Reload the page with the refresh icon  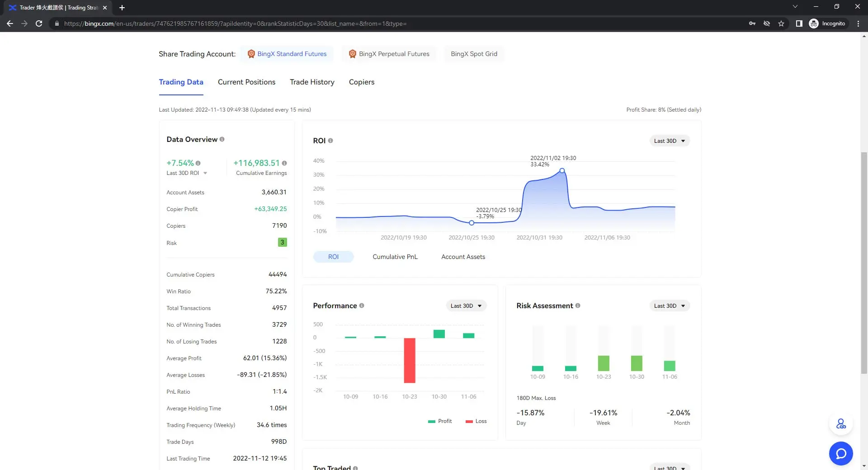(39, 23)
